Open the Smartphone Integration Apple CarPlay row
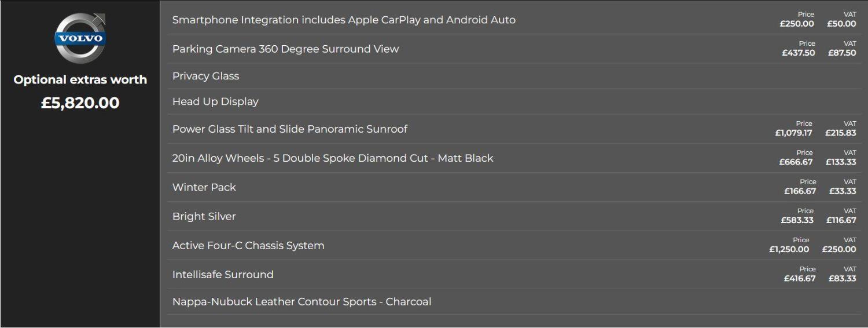Viewport: 868px width, 328px height. tap(514, 20)
